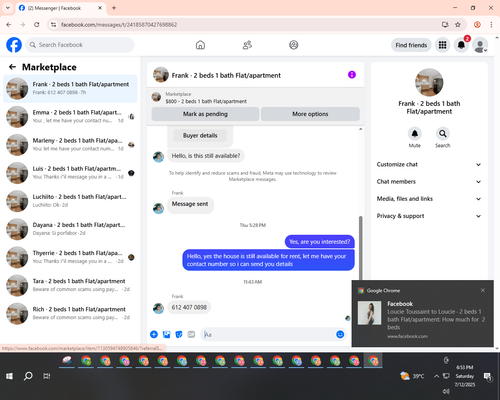Go to Home feed icon
The height and width of the screenshot is (400, 500).
(x=200, y=45)
